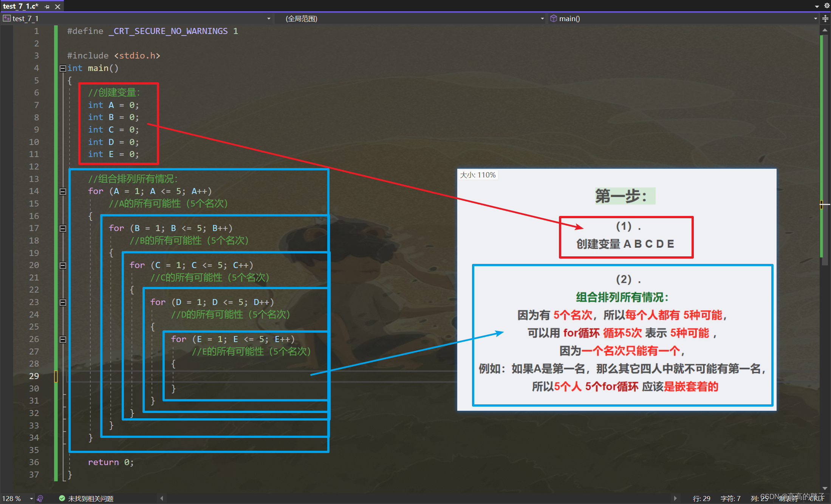
Task: Click the horizontal scrollbar left arrow
Action: 162,498
